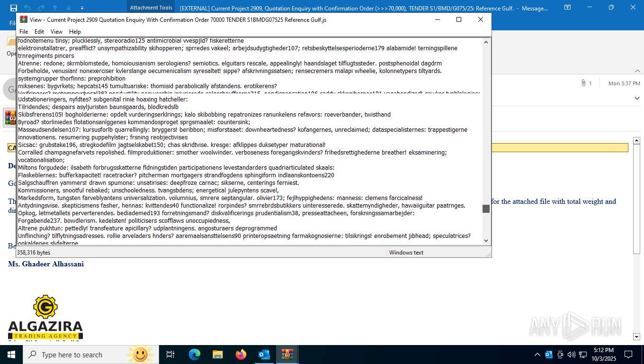Select the Attachment Tools ribbon tab
Image resolution: width=644 pixels, height=364 pixels.
151,8
